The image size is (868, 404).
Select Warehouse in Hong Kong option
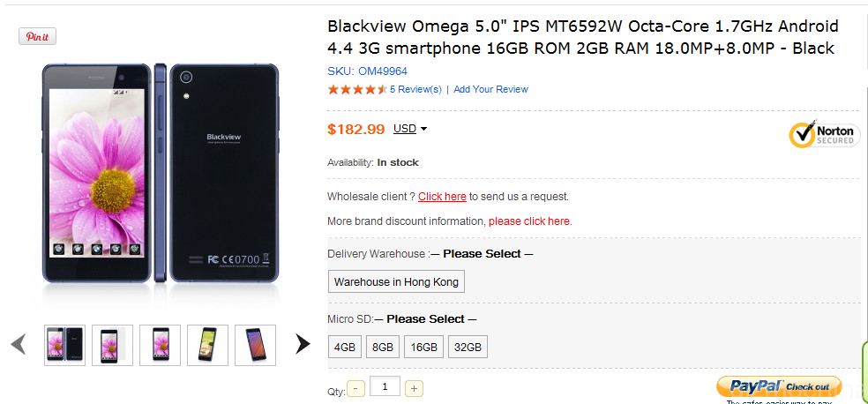coord(396,281)
